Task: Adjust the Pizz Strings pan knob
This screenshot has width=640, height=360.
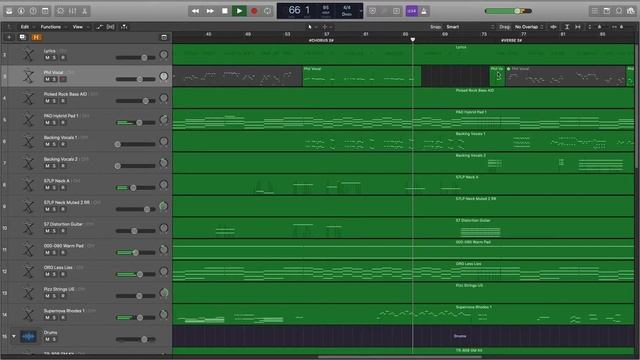Action: click(x=164, y=293)
